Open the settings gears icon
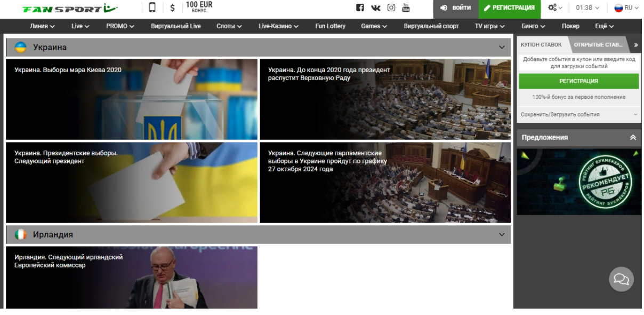 554,7
